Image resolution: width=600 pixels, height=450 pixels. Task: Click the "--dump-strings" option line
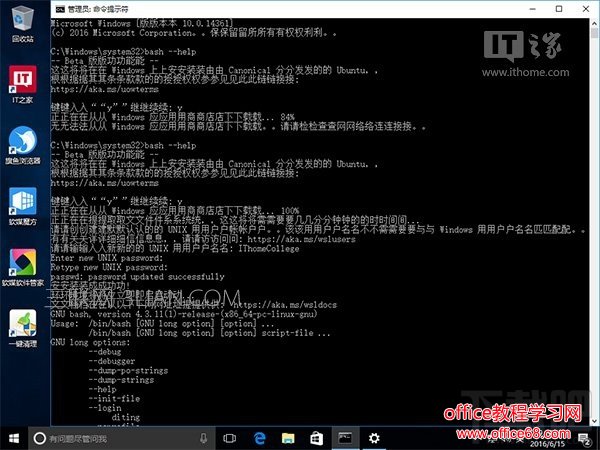coord(121,380)
